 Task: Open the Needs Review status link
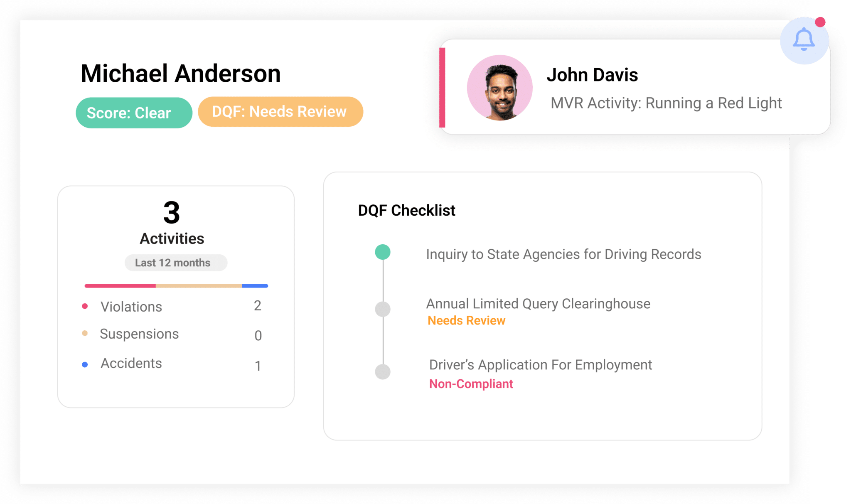tap(466, 321)
